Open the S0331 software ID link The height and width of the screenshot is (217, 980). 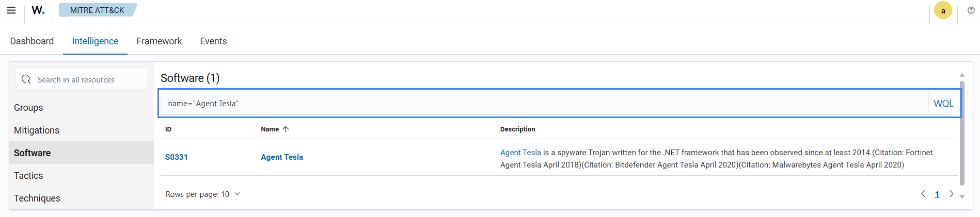click(176, 157)
